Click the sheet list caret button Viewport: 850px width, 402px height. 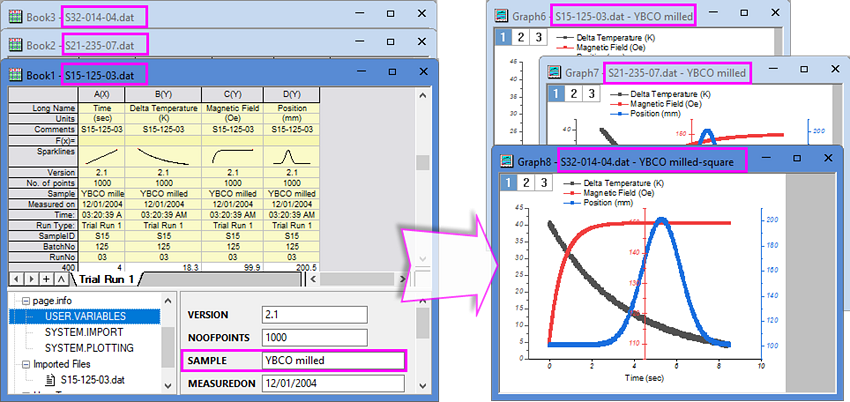click(x=62, y=279)
